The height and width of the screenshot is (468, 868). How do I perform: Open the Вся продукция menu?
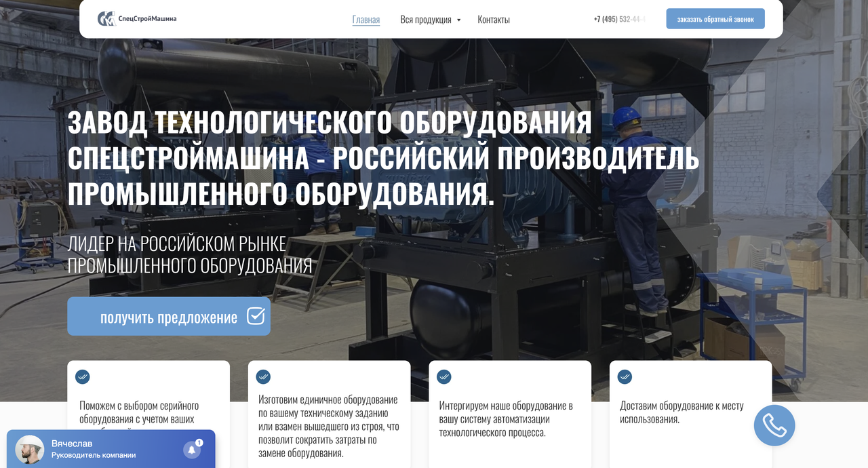pyautogui.click(x=426, y=20)
